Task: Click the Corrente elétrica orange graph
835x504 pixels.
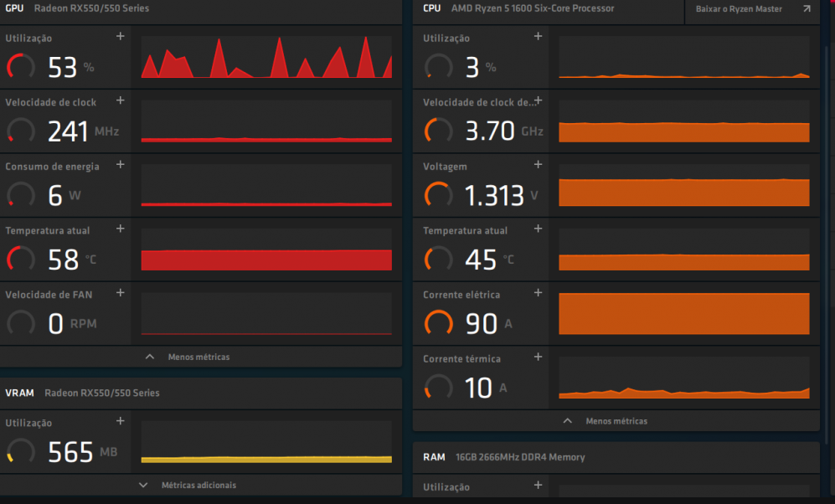Action: click(683, 313)
